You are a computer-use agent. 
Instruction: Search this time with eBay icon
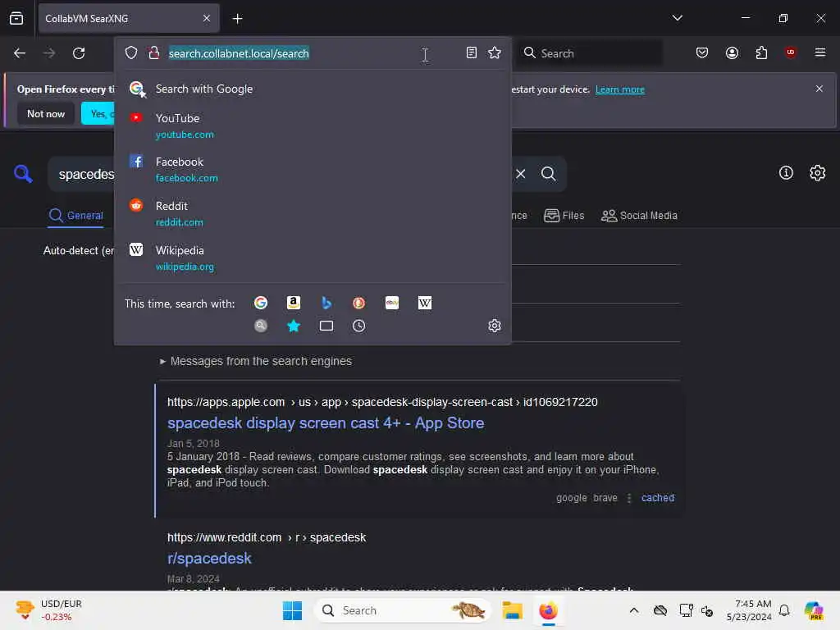click(392, 304)
